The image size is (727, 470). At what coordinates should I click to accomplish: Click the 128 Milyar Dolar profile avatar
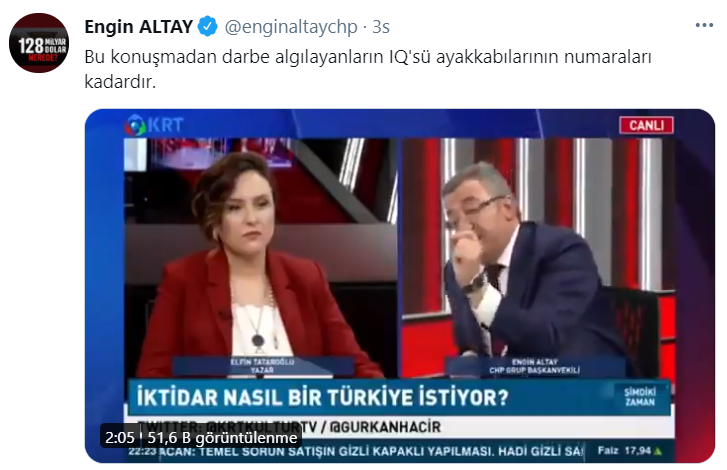(x=39, y=43)
